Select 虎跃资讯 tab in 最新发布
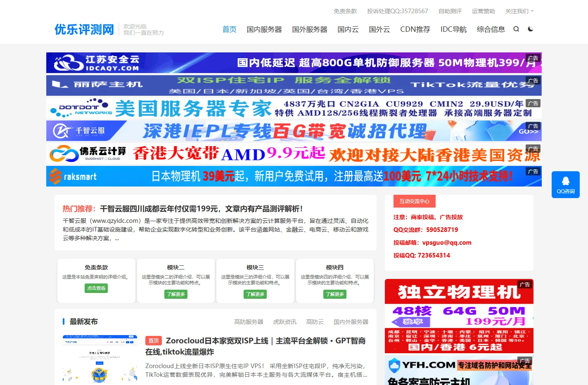Viewport: 588px width, 385px height. (x=285, y=322)
